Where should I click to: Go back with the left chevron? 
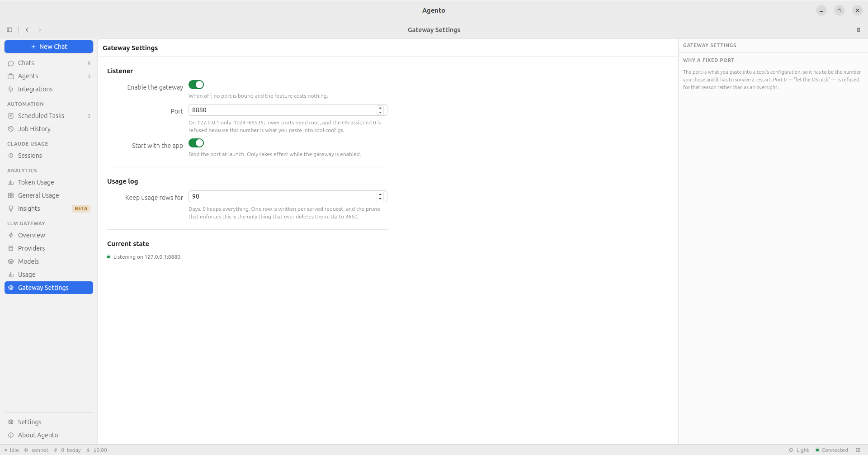point(27,30)
